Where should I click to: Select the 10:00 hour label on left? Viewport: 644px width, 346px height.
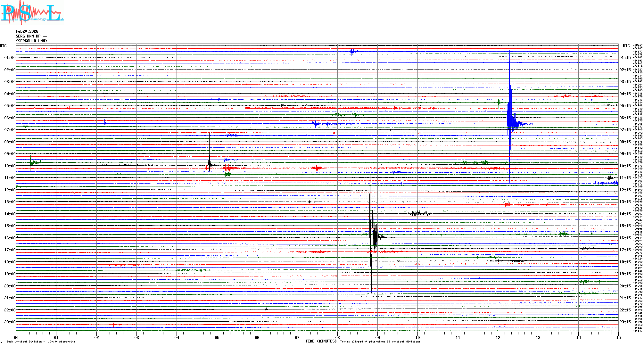[10, 166]
